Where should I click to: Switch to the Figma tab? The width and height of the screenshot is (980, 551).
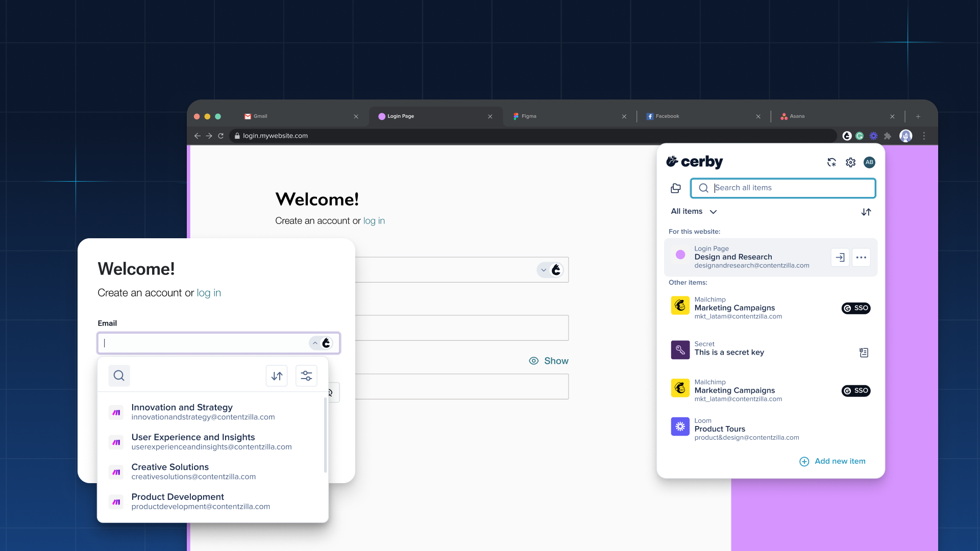[569, 116]
